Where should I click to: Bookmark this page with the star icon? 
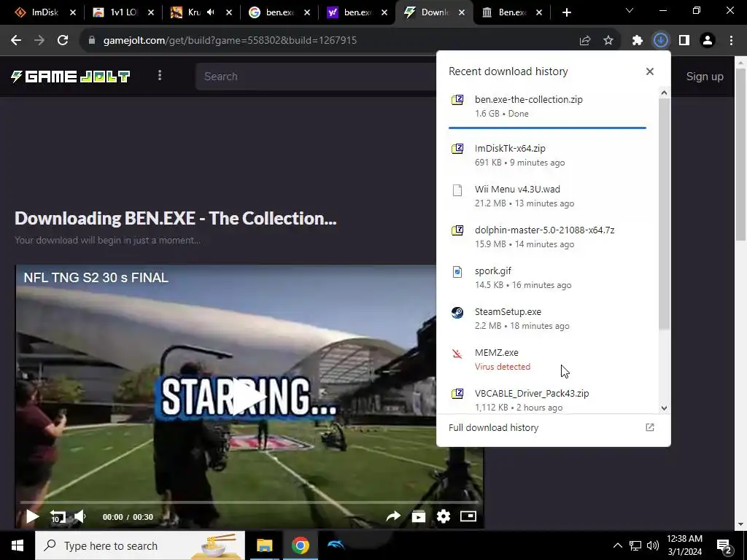tap(608, 41)
